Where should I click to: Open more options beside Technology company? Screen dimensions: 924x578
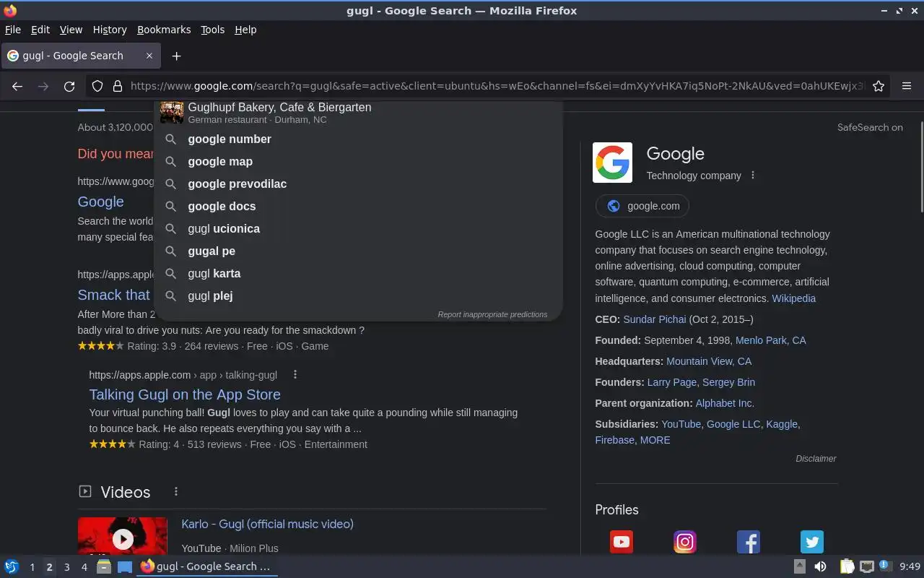tap(753, 175)
